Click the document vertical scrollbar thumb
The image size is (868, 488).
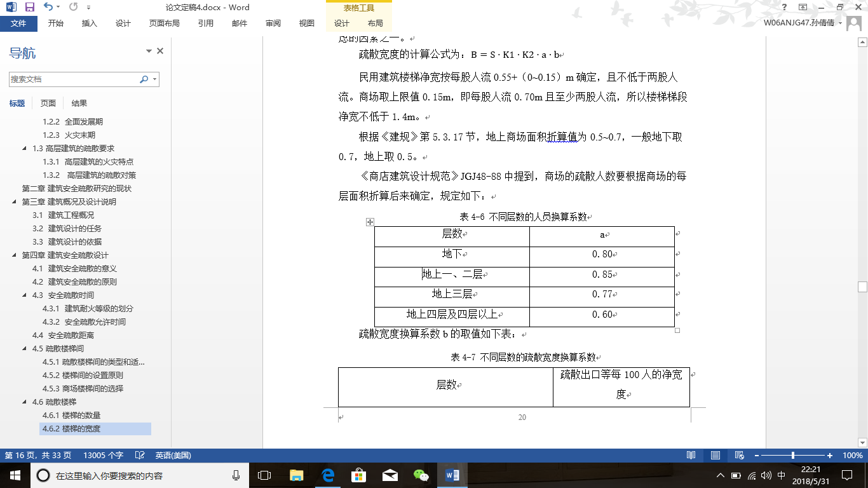[862, 287]
